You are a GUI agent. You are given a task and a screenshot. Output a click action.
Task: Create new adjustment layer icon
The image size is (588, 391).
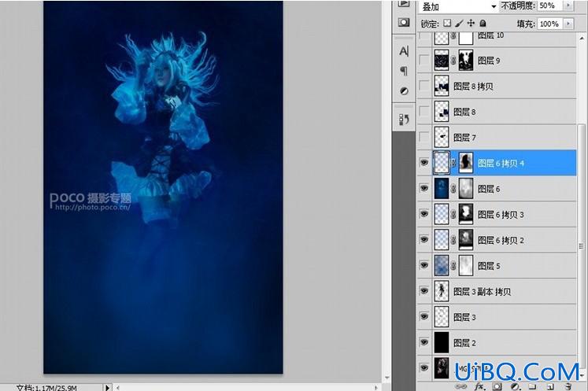point(515,386)
